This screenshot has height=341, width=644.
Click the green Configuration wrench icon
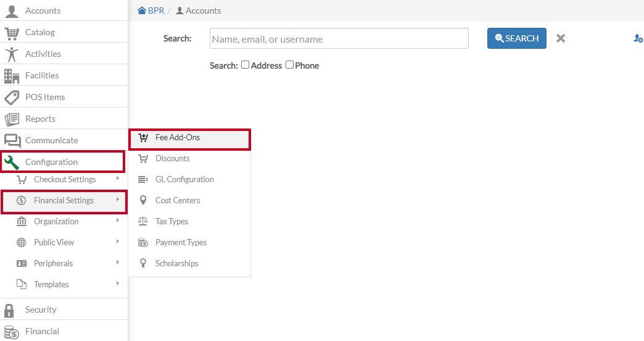pyautogui.click(x=12, y=162)
